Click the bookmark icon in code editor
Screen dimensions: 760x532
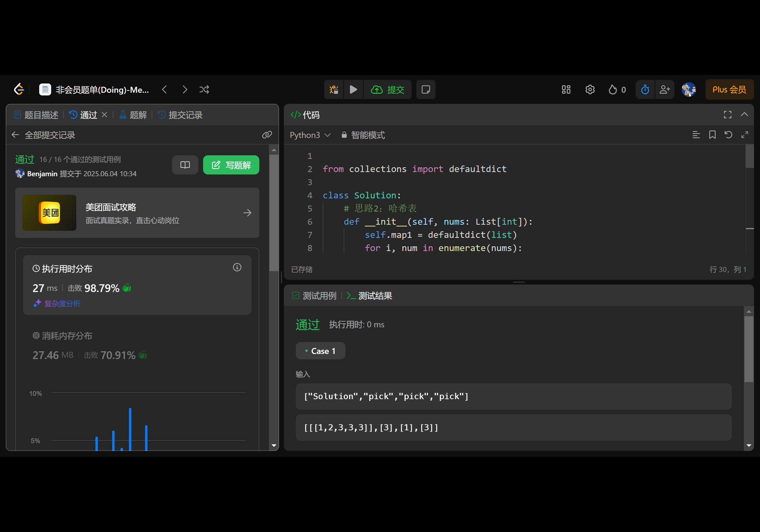[x=712, y=135]
